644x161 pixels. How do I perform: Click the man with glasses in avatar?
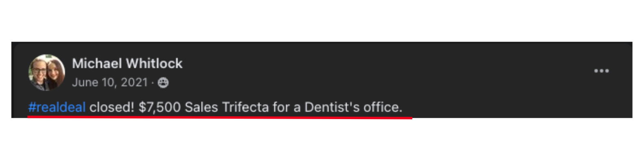point(39,75)
